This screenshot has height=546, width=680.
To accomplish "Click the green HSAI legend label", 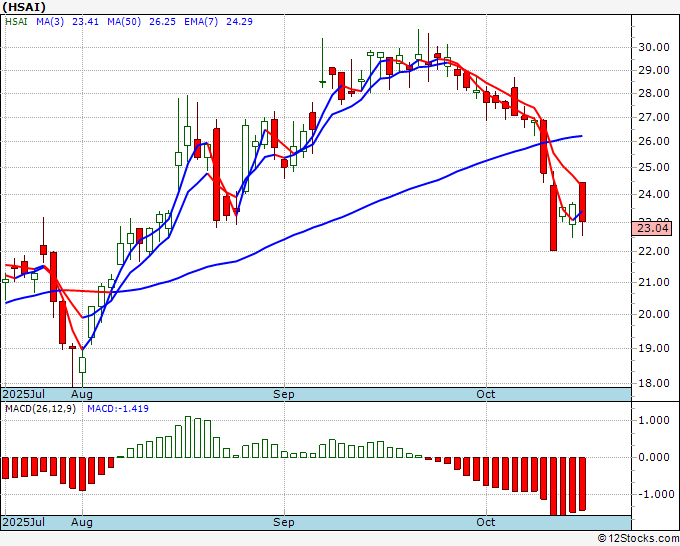I will point(16,22).
